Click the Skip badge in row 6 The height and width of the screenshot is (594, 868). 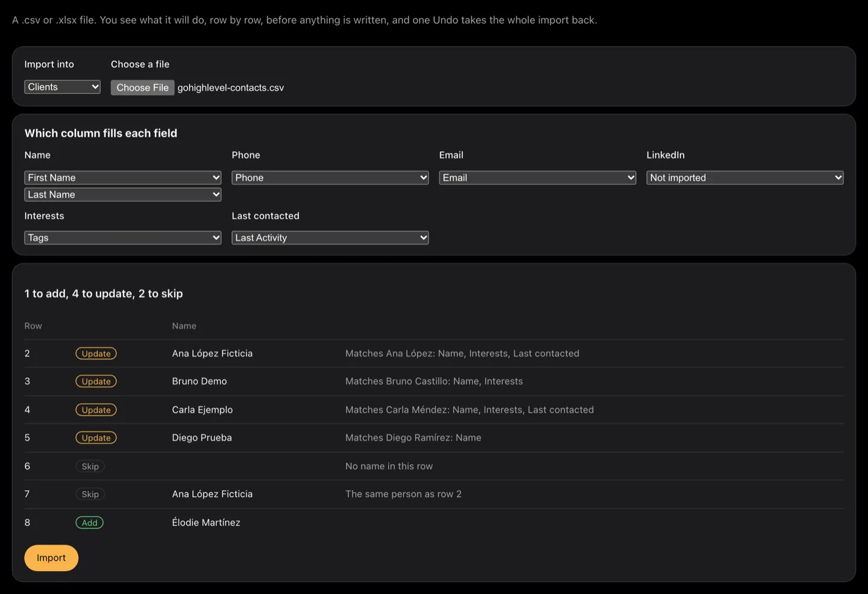(90, 466)
